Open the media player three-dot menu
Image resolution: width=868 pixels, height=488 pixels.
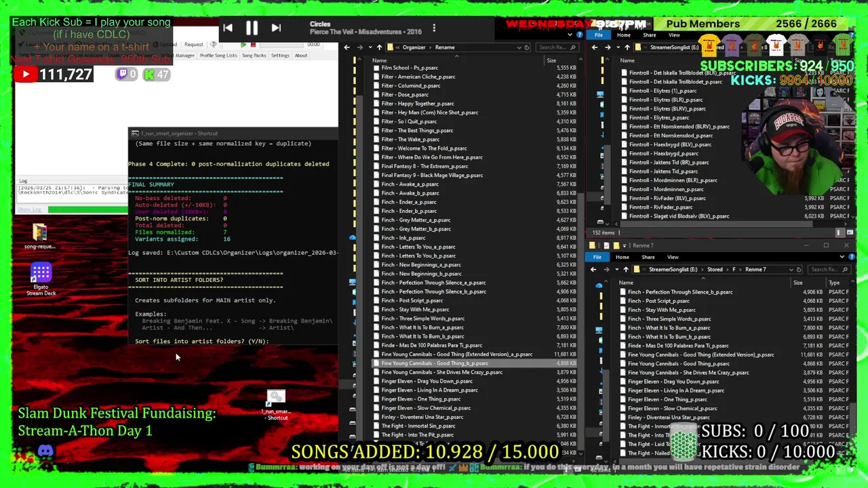click(434, 28)
